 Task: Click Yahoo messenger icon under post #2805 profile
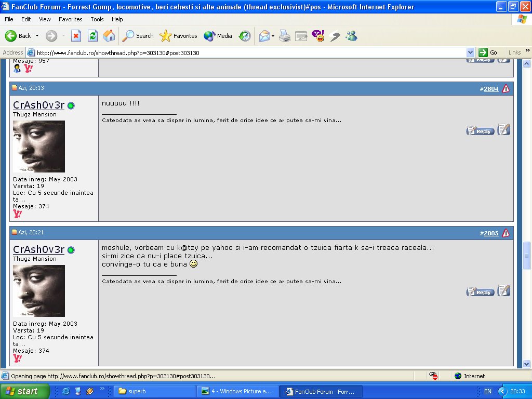17,358
